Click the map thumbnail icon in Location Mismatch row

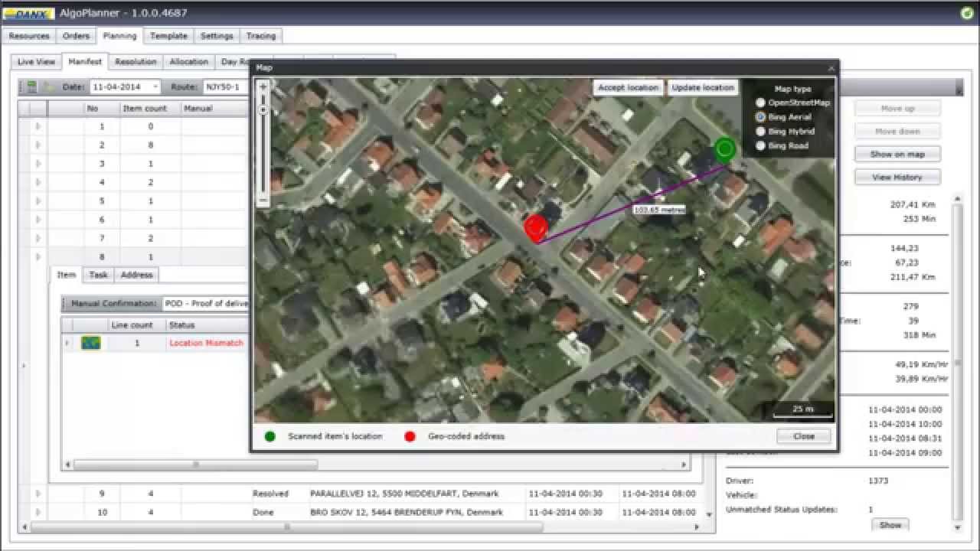click(x=91, y=343)
